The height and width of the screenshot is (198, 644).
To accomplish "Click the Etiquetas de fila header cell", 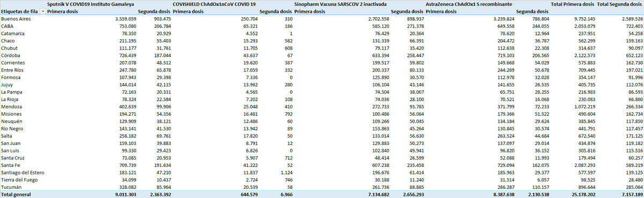I will coord(19,11).
